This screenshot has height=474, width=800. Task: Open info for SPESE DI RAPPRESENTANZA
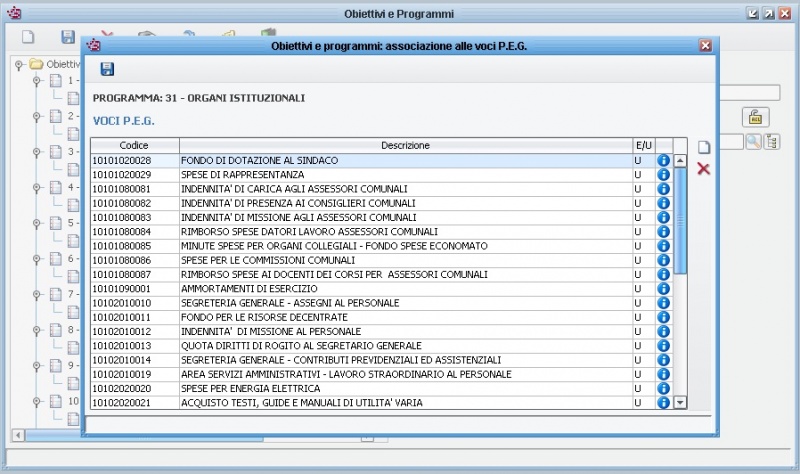click(x=663, y=174)
